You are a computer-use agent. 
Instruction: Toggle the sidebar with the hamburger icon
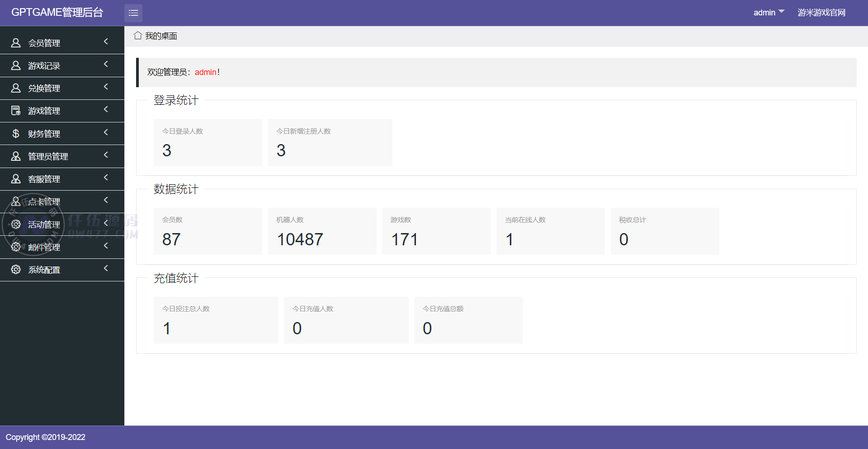point(133,13)
